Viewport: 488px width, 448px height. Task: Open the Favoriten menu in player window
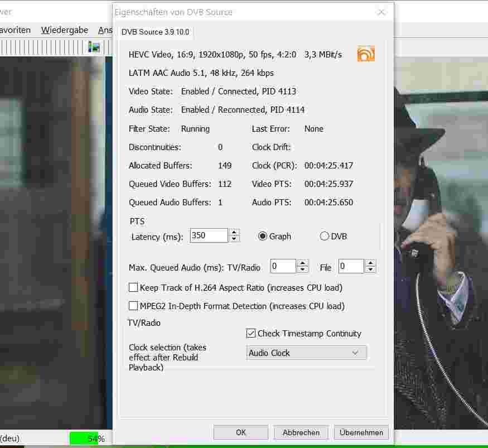coord(15,30)
